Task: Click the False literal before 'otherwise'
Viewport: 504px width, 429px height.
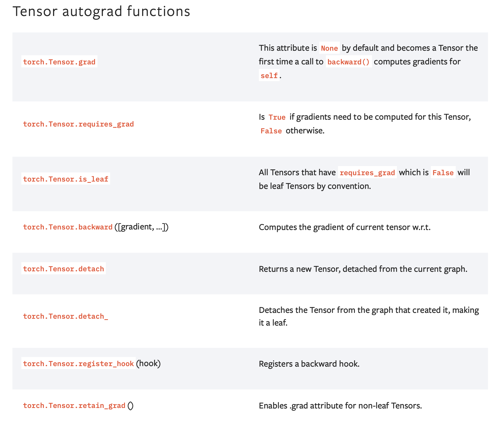Action: [x=271, y=131]
